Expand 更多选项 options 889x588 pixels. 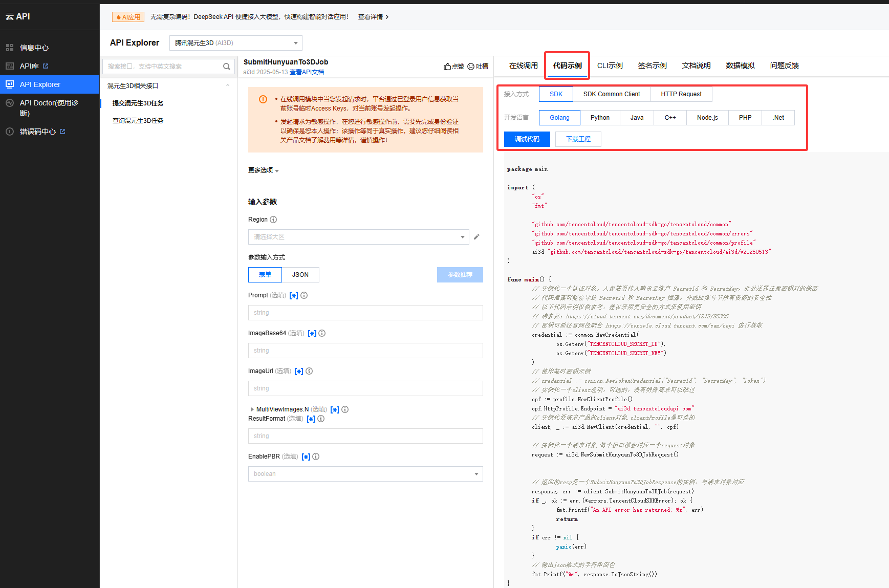[x=264, y=170]
